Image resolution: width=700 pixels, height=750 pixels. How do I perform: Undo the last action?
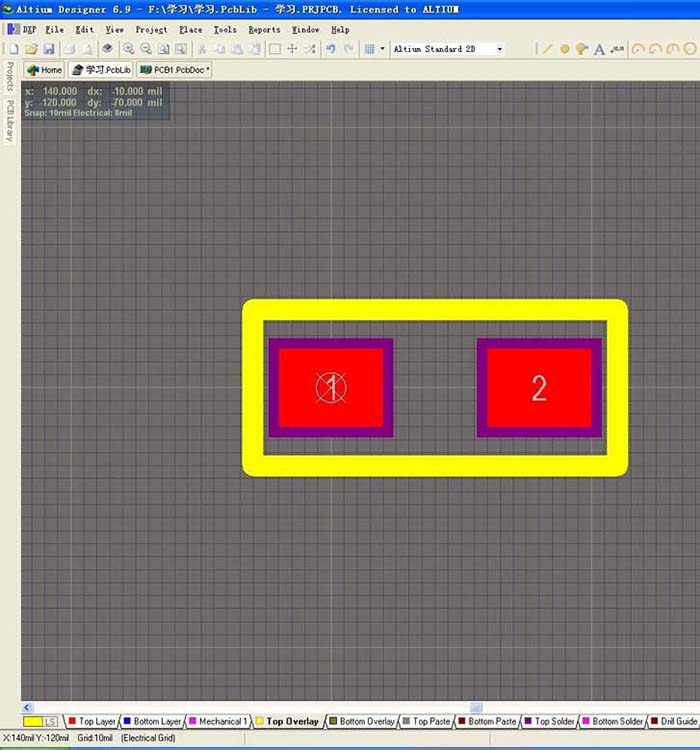[x=330, y=49]
